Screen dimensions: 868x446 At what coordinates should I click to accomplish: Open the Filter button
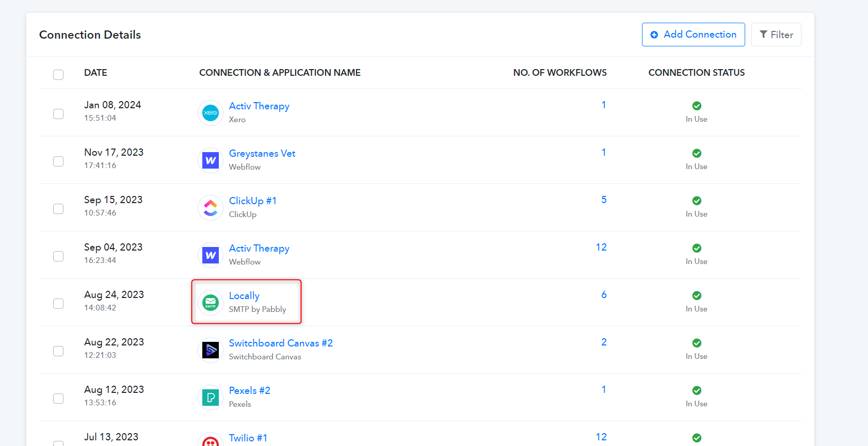776,35
